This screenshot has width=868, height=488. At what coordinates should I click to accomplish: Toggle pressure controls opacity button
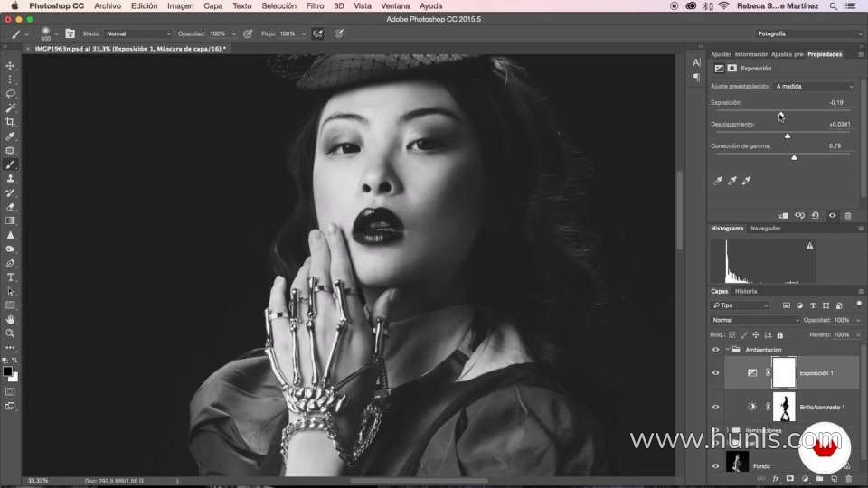(248, 33)
